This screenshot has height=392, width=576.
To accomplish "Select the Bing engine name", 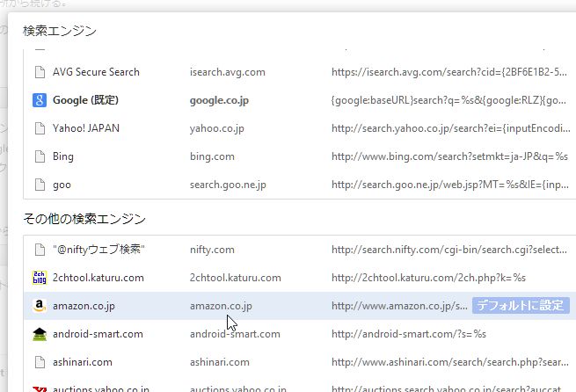I will [62, 156].
